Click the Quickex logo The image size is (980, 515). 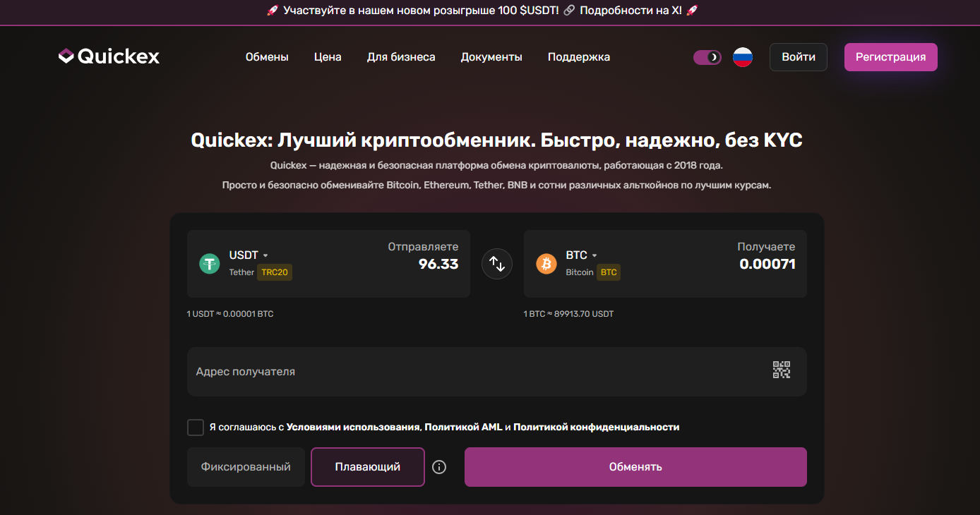pyautogui.click(x=109, y=56)
